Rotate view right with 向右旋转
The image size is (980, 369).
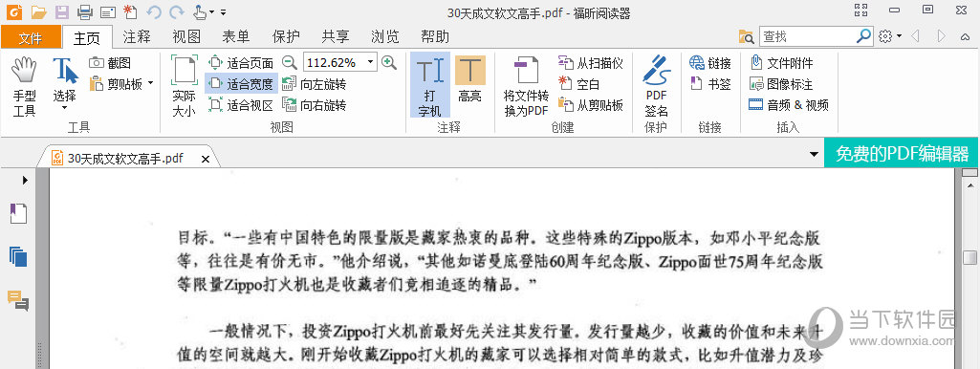click(315, 105)
